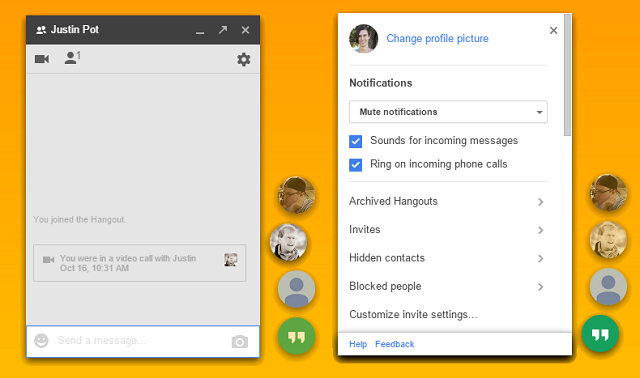Expand Hidden contacts chevron

(540, 258)
